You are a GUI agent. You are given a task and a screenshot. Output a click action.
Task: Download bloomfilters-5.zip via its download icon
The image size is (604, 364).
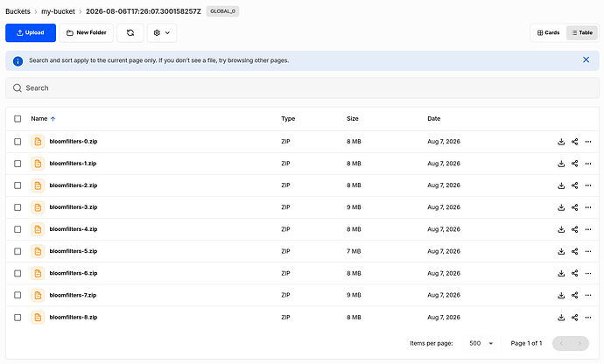tap(561, 251)
